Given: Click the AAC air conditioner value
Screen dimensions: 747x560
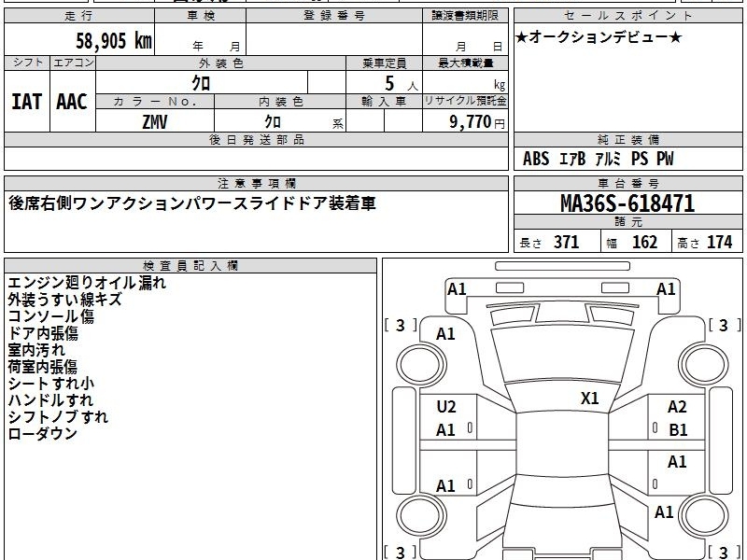Looking at the screenshot, I should [x=72, y=102].
